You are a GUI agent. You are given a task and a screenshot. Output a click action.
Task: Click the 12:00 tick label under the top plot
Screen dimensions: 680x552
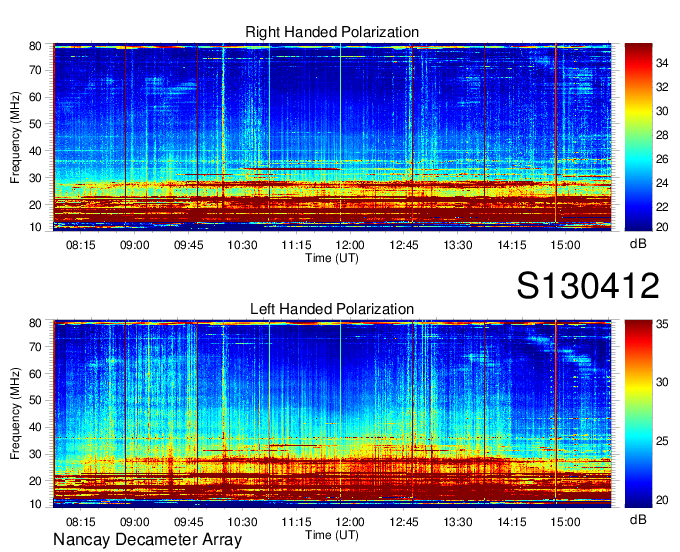pos(350,245)
